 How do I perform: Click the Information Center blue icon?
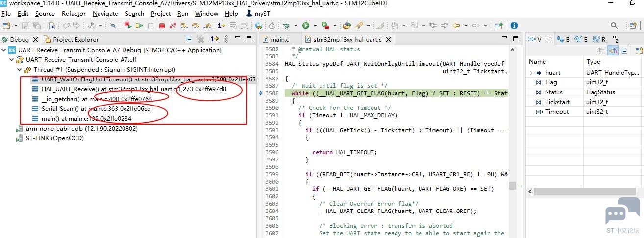[x=514, y=26]
